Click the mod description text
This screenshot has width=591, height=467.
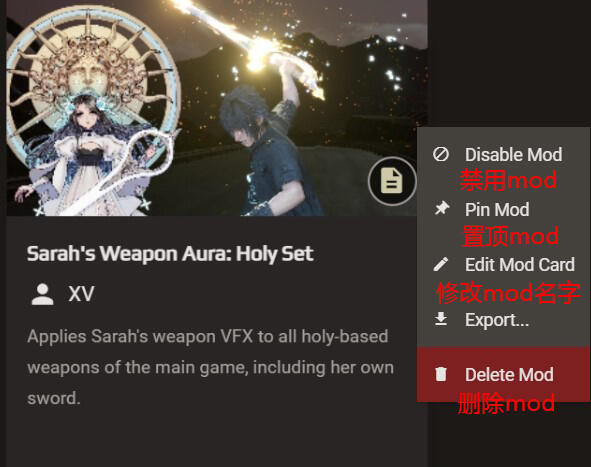click(210, 367)
